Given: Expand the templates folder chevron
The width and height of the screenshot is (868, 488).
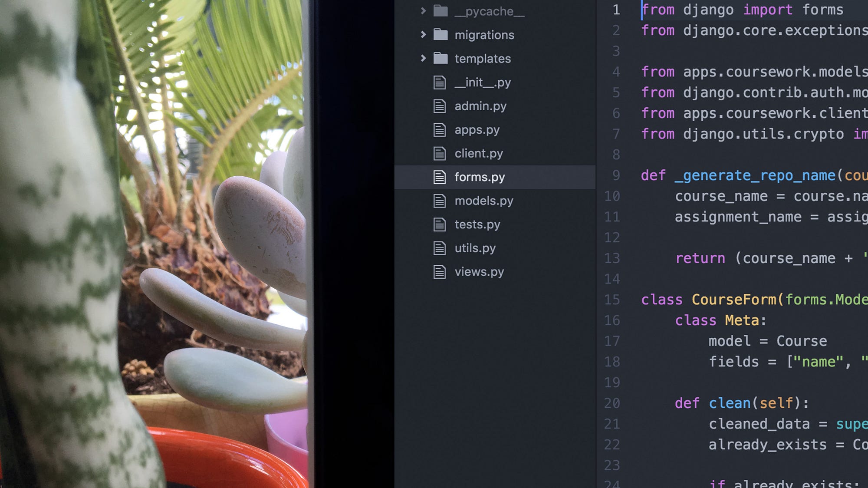Looking at the screenshot, I should pyautogui.click(x=423, y=58).
